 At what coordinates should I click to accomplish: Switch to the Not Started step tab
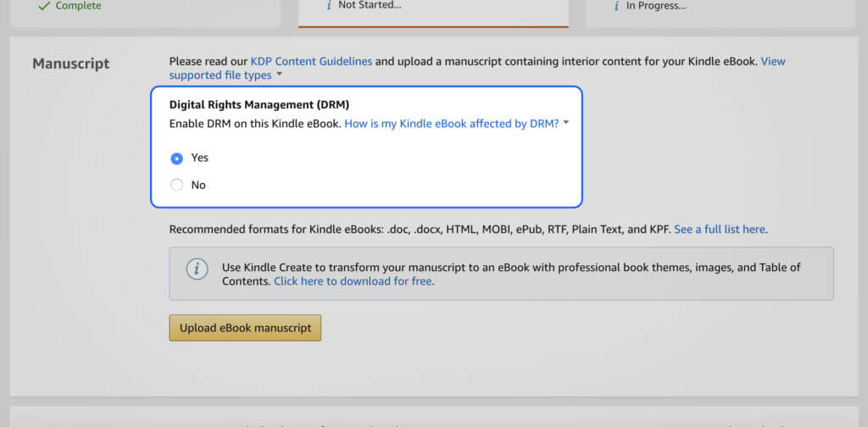[433, 11]
